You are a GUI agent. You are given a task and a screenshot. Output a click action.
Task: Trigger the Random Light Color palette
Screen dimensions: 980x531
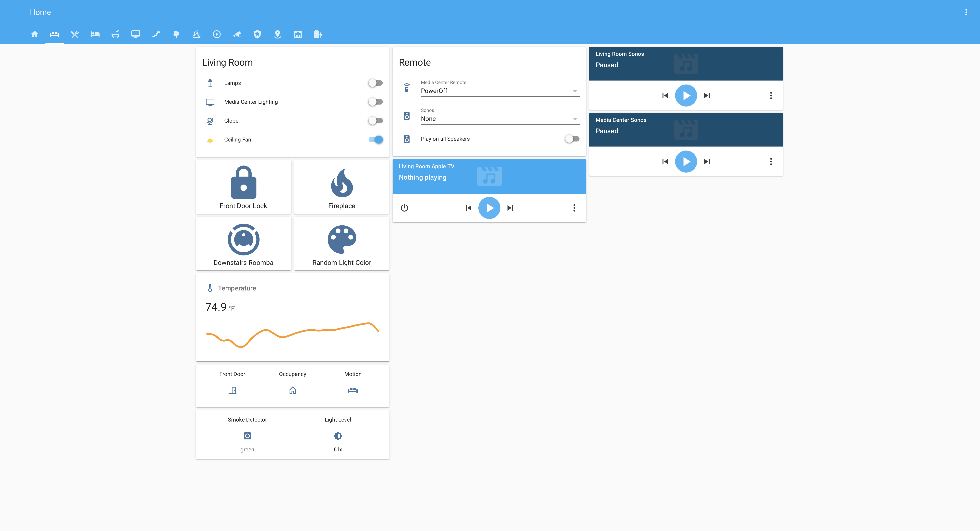342,240
